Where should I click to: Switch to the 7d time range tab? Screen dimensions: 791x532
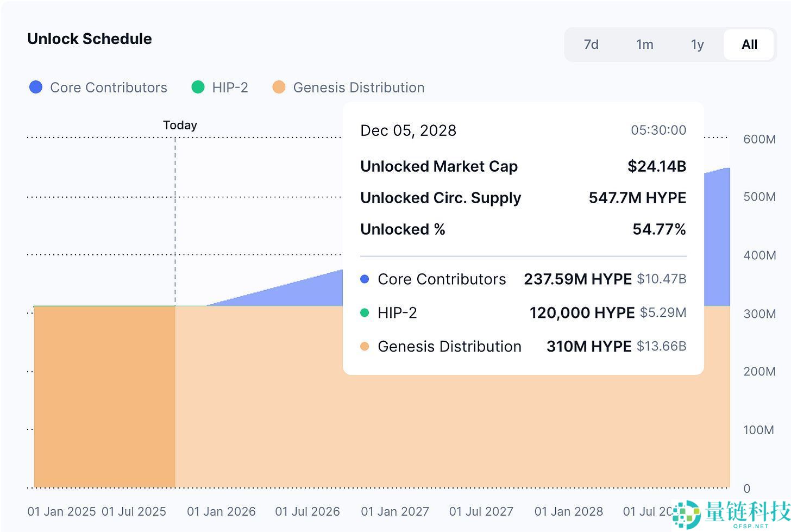[591, 45]
